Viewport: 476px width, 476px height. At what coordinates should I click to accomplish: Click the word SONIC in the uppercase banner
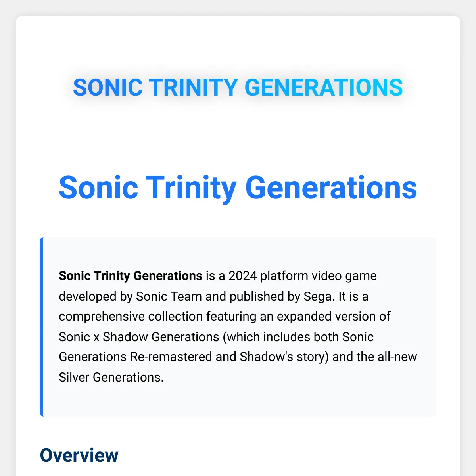108,87
